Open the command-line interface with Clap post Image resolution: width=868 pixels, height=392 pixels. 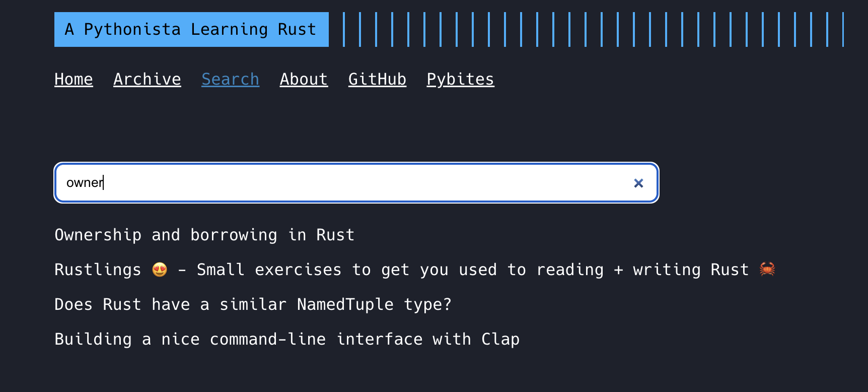point(287,339)
